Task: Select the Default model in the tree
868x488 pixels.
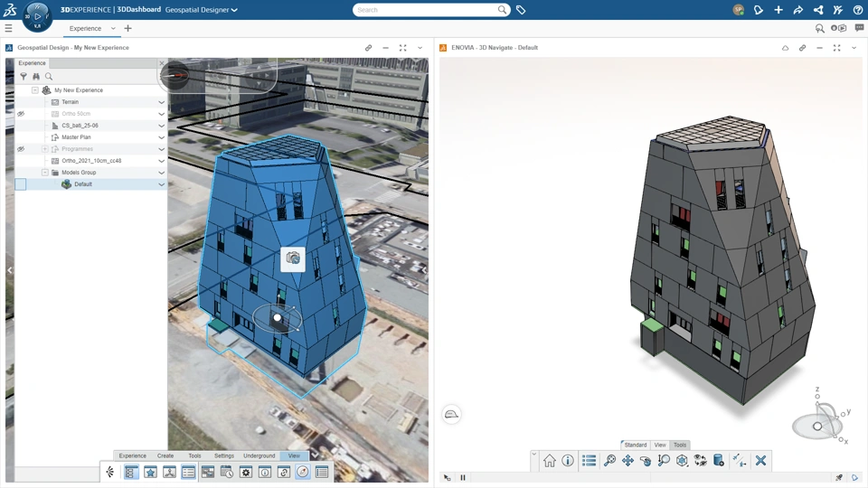Action: (83, 184)
